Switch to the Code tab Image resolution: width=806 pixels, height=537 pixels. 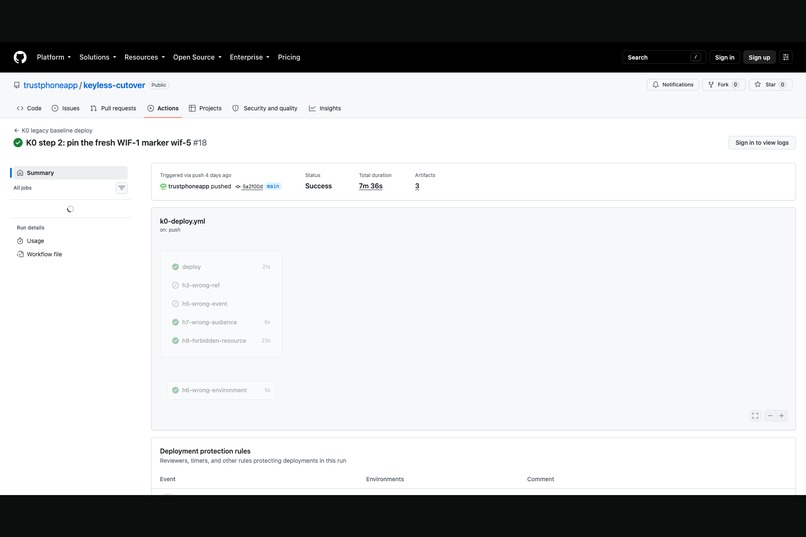pyautogui.click(x=29, y=108)
